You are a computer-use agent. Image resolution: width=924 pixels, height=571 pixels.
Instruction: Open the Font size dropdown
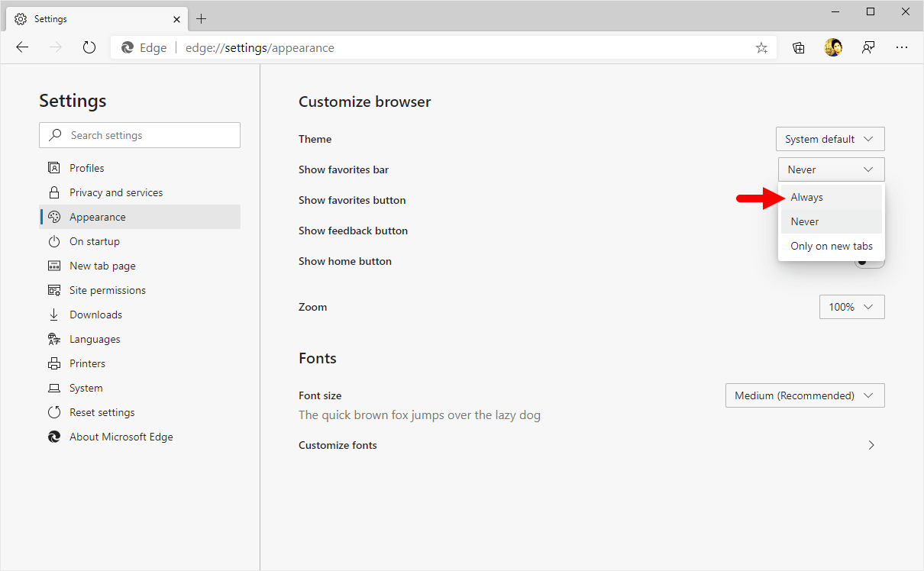pyautogui.click(x=805, y=395)
